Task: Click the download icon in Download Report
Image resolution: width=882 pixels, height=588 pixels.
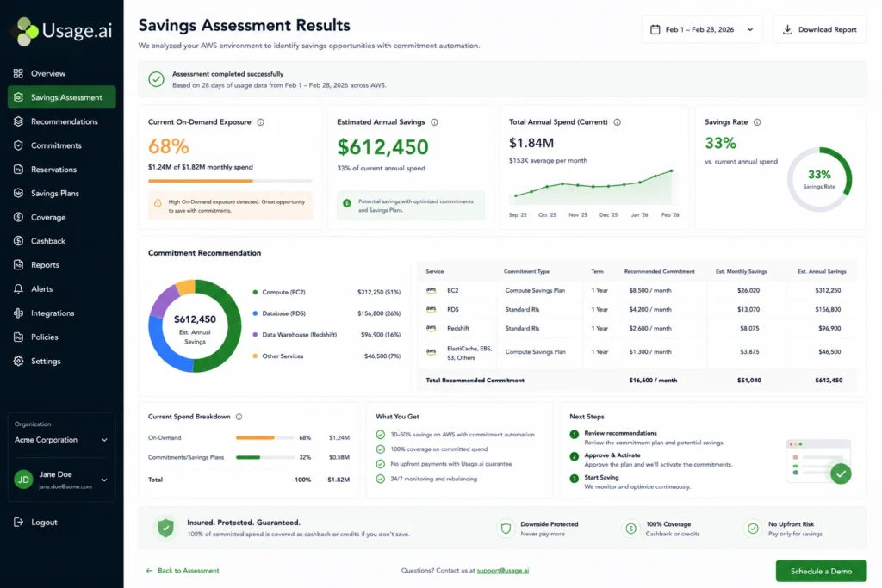Action: point(787,29)
